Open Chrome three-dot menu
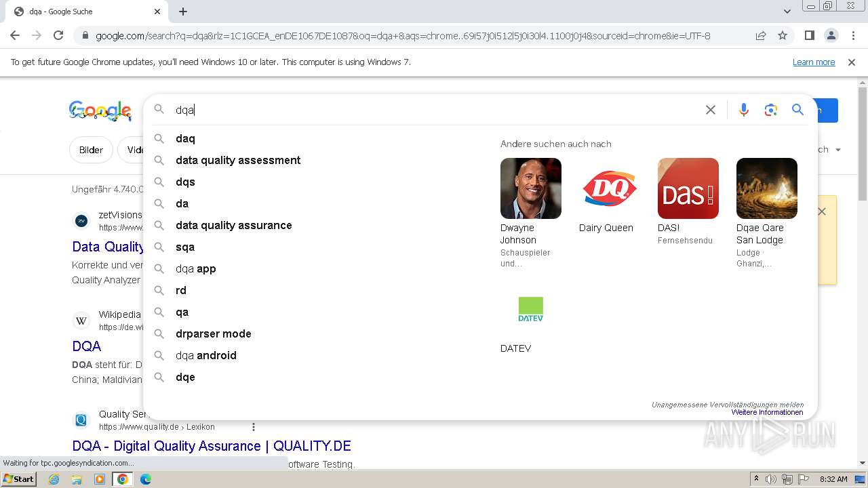 [852, 35]
